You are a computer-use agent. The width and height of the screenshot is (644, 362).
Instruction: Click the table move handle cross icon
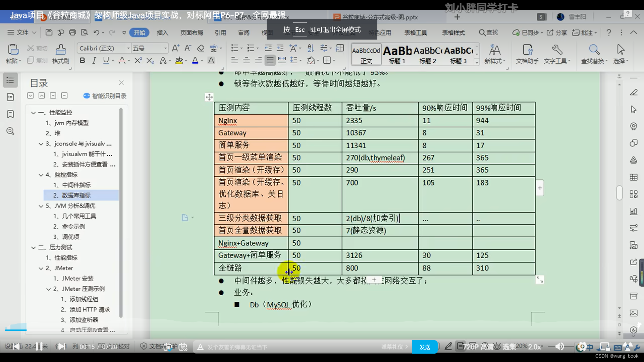[209, 97]
